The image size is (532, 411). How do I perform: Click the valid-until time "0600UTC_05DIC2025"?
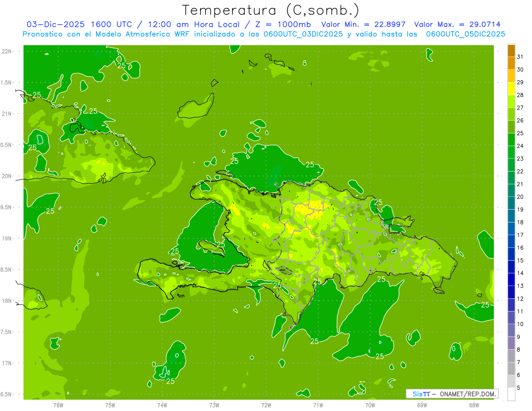click(465, 34)
